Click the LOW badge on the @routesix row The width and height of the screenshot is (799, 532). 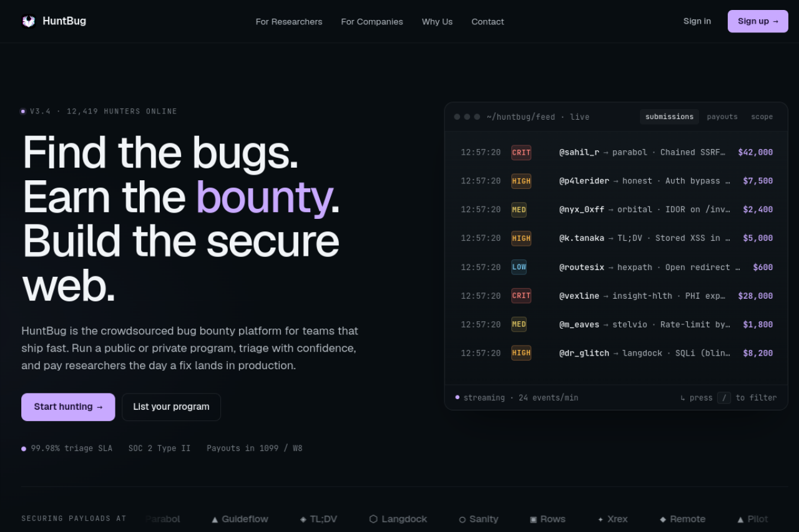519,267
